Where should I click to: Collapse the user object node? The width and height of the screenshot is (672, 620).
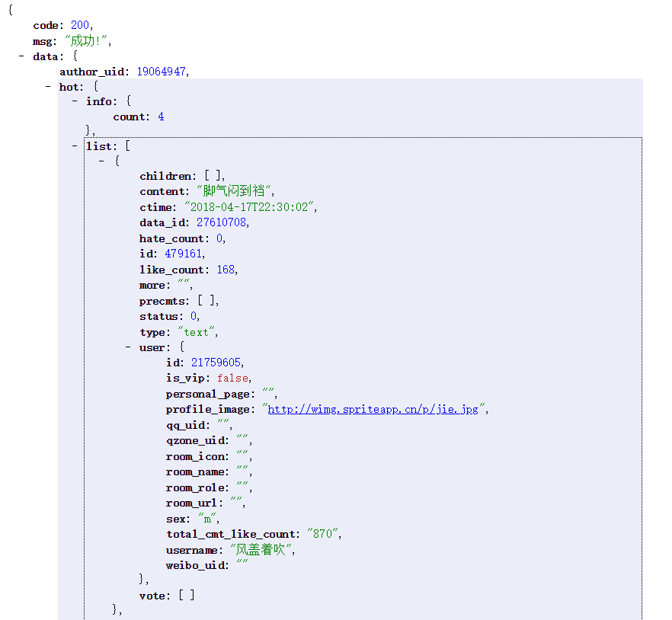(128, 347)
